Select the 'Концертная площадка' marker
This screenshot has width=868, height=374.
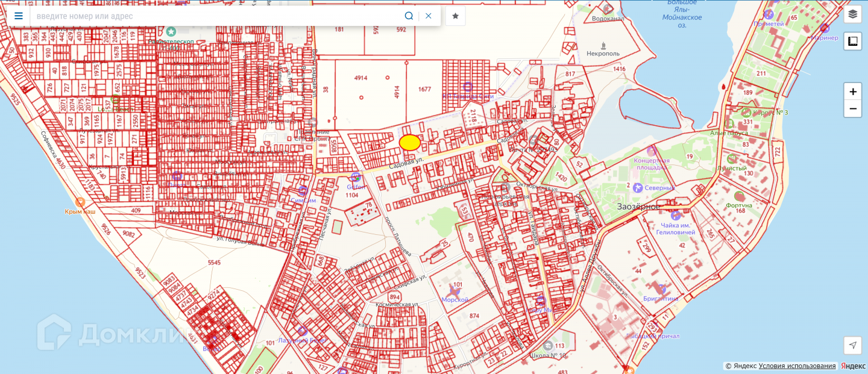652,151
